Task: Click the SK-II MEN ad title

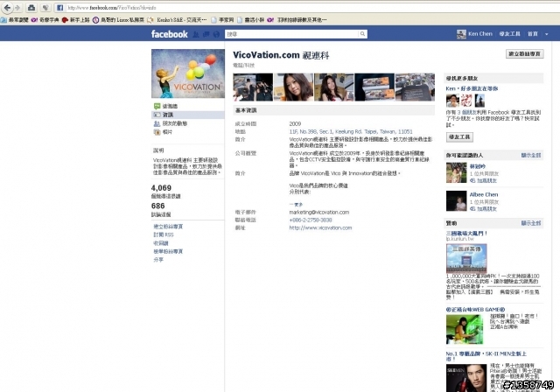Action: (486, 356)
